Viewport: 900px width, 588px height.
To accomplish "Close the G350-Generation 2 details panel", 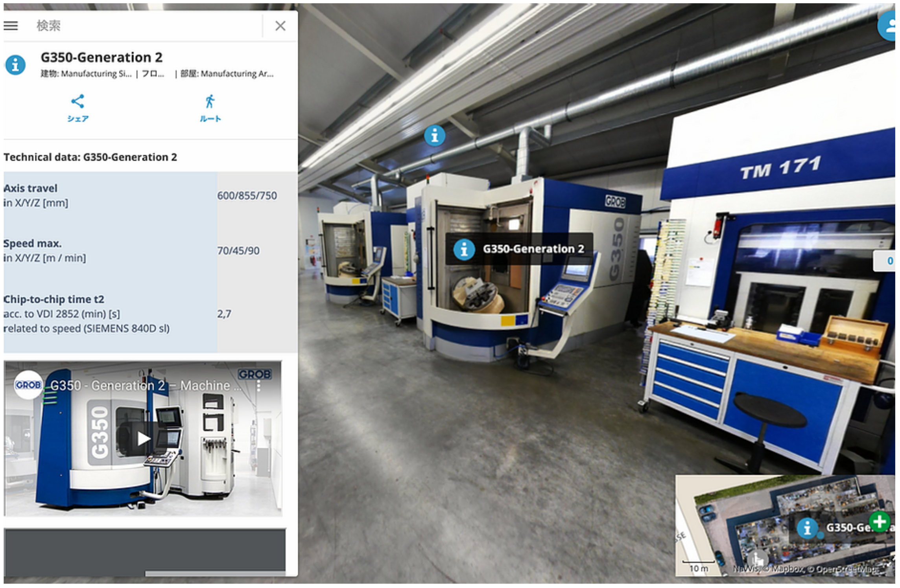I will (280, 26).
